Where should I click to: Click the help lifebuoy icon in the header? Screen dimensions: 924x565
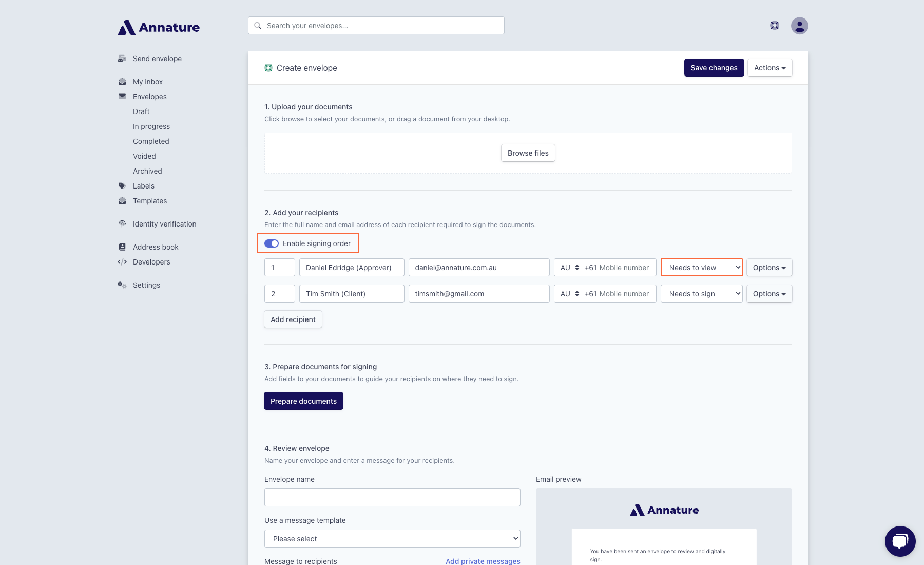point(775,25)
